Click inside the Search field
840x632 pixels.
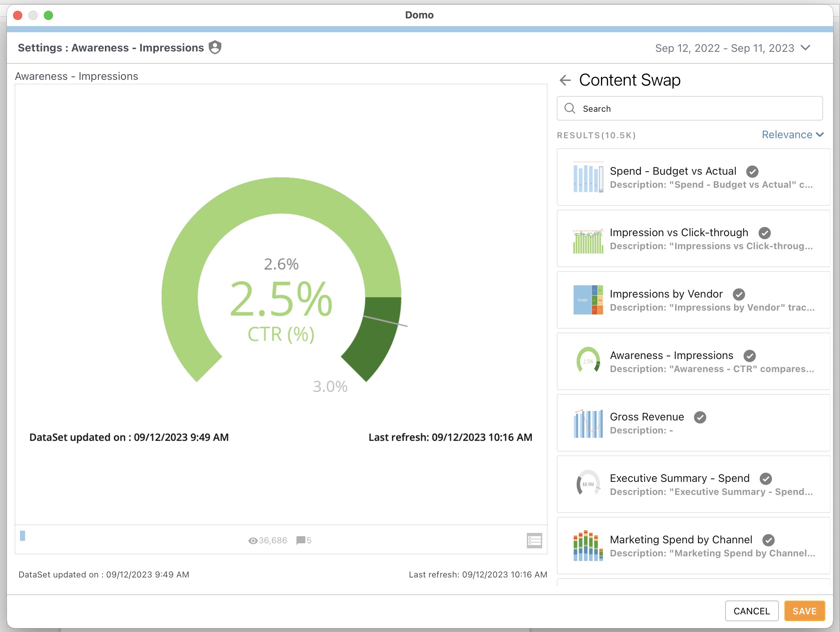pos(689,108)
